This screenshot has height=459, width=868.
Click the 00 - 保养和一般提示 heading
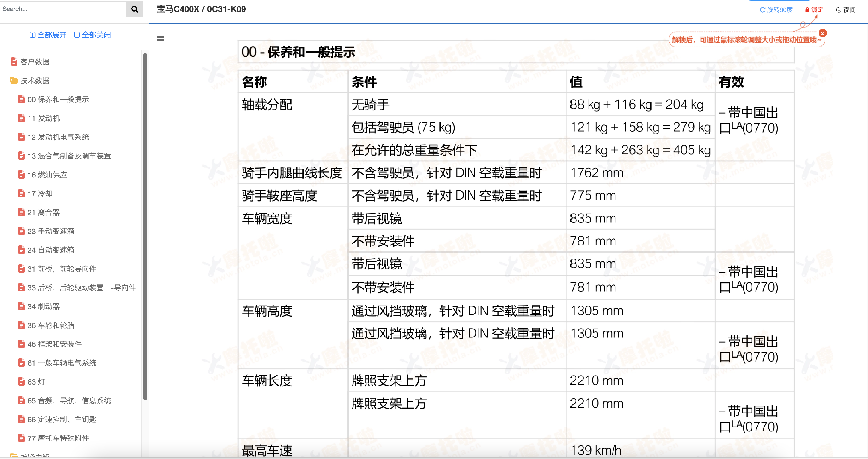[298, 52]
